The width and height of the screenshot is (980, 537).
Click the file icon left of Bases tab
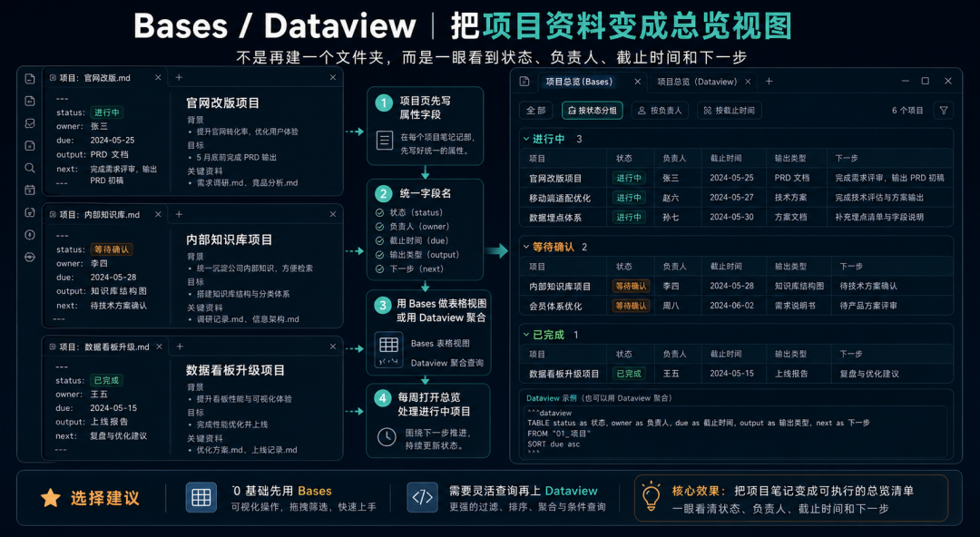click(524, 82)
